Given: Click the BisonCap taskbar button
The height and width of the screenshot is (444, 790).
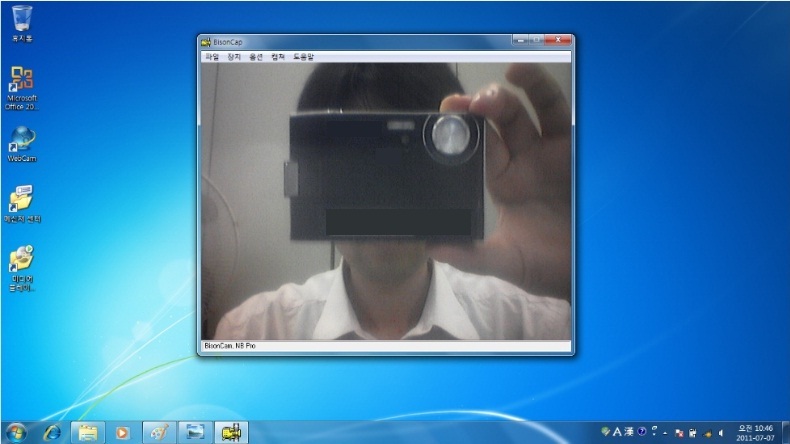Looking at the screenshot, I should pos(231,432).
